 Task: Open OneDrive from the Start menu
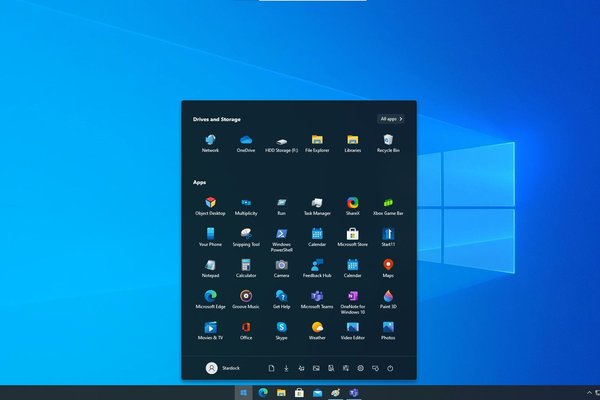(x=246, y=144)
